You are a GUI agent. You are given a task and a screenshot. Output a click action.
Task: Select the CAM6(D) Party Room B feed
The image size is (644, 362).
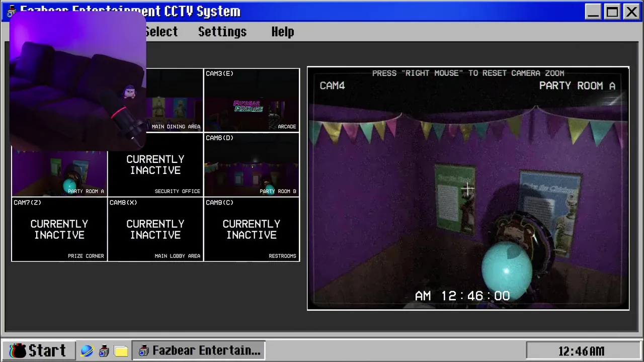pos(252,165)
